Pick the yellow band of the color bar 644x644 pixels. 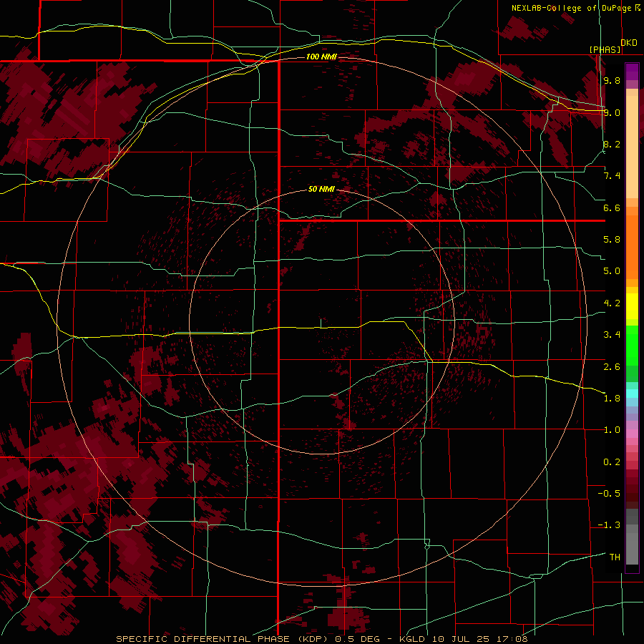point(632,306)
